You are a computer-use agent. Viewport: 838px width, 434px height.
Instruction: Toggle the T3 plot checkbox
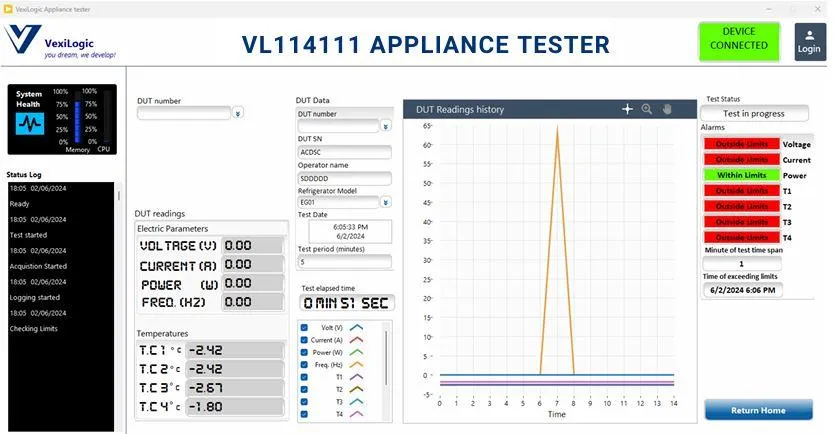tap(304, 401)
